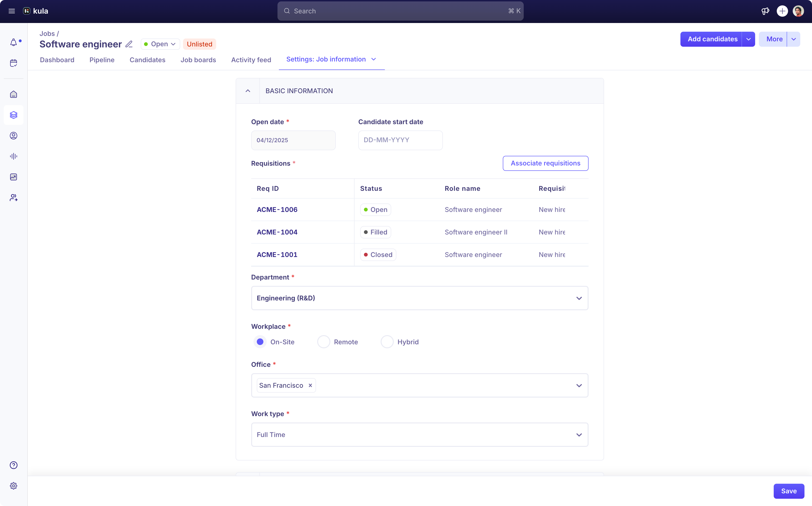This screenshot has width=812, height=506.
Task: Click the Associate requisitions button
Action: [545, 163]
